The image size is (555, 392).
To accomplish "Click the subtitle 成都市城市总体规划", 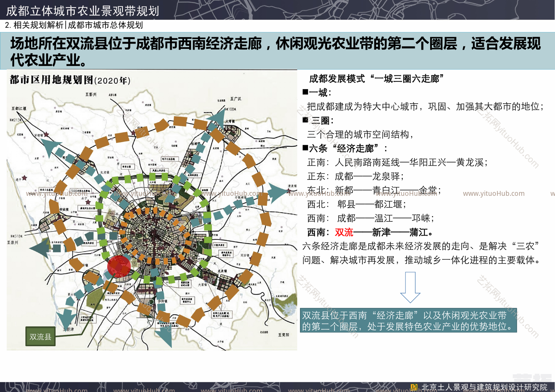I will 105,25.
